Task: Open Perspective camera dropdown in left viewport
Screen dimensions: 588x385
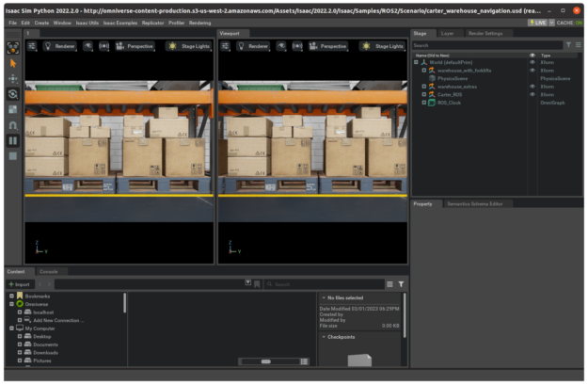Action: click(135, 46)
